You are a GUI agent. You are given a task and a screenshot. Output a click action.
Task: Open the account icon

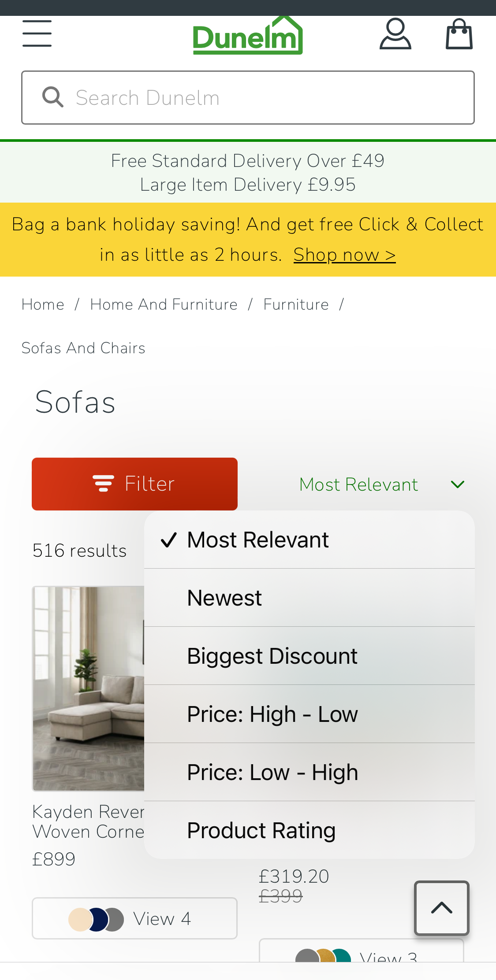[x=395, y=33]
